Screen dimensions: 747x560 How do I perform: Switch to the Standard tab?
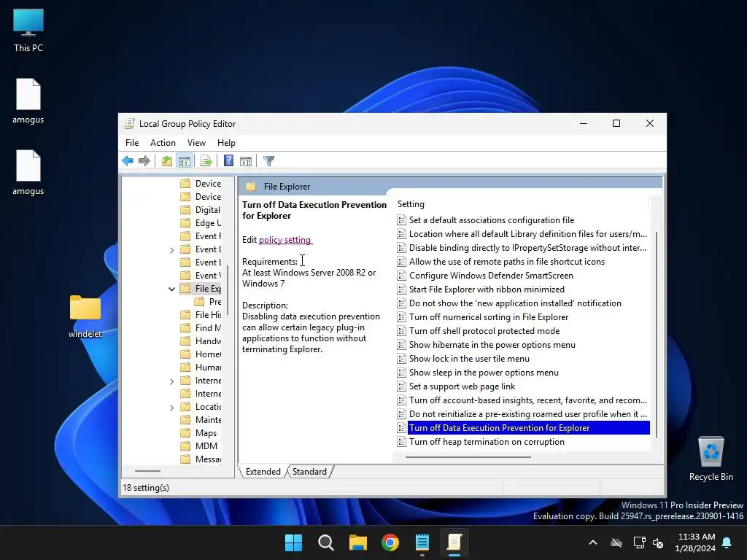(x=309, y=472)
